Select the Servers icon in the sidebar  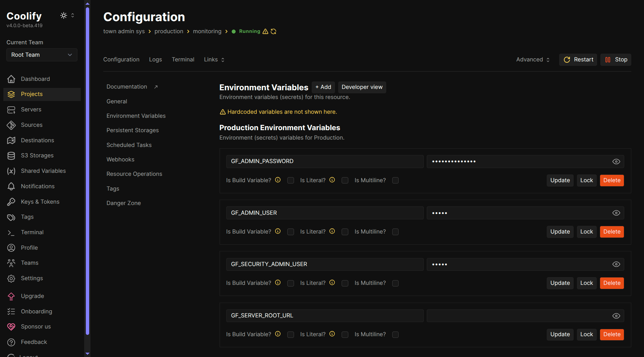coord(11,109)
